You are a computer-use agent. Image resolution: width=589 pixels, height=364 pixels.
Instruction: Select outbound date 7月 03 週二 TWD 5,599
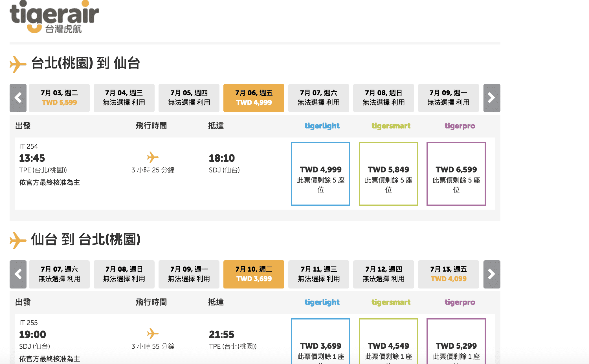(59, 98)
